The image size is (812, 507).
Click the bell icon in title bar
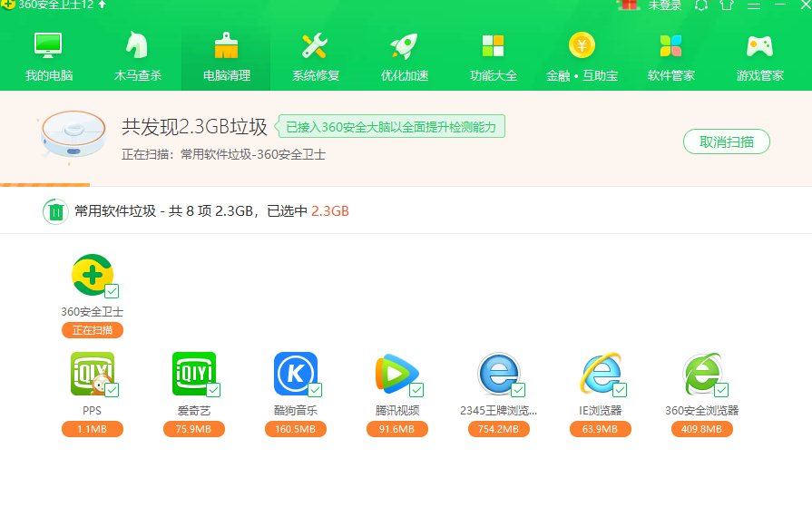[701, 5]
